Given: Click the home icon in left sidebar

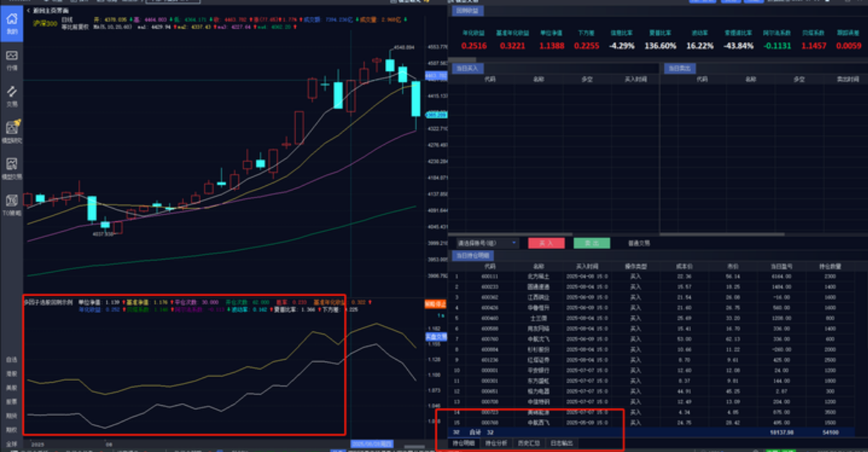Looking at the screenshot, I should click(11, 23).
